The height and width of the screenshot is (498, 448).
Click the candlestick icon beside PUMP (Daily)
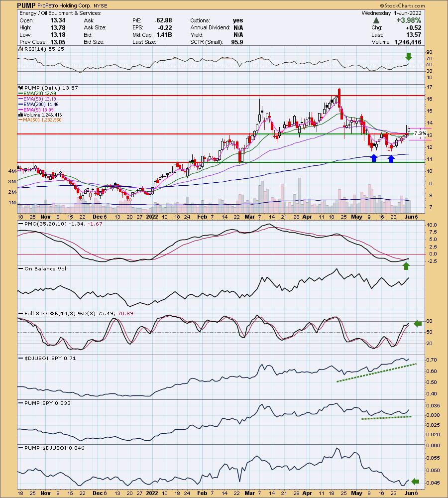[x=21, y=88]
